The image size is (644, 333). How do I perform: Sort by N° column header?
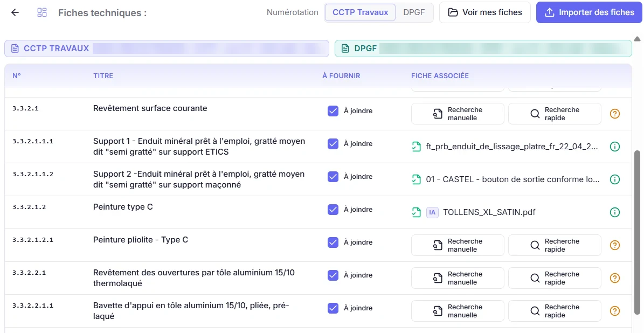click(x=17, y=76)
